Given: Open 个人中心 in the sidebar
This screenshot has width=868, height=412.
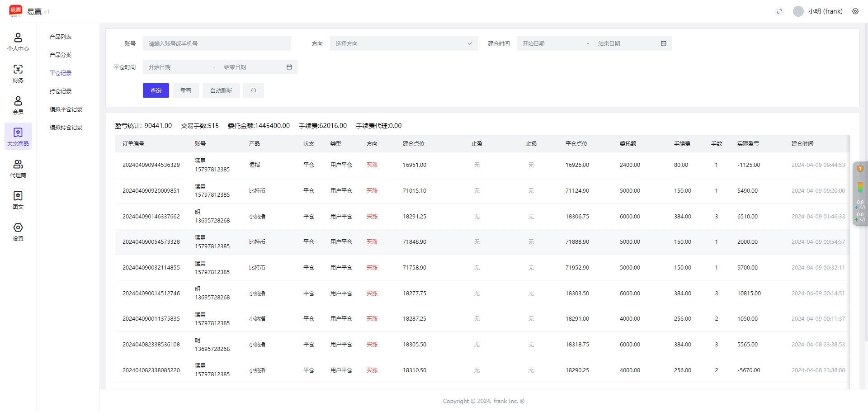Looking at the screenshot, I should (x=18, y=42).
